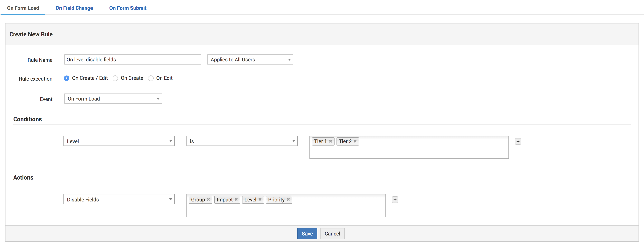Choose the On Edit radio option
The width and height of the screenshot is (644, 248).
[x=151, y=78]
